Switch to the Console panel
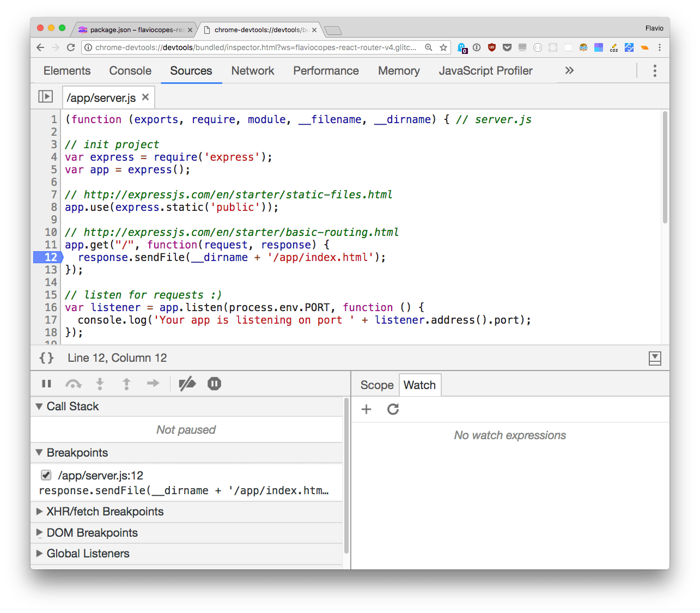Viewport: 700px width, 613px height. [x=130, y=70]
